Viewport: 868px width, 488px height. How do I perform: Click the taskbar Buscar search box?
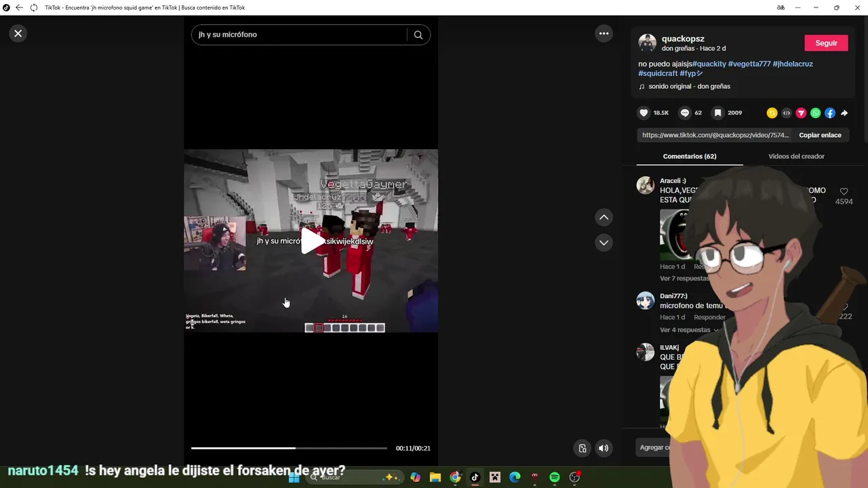[x=354, y=477]
